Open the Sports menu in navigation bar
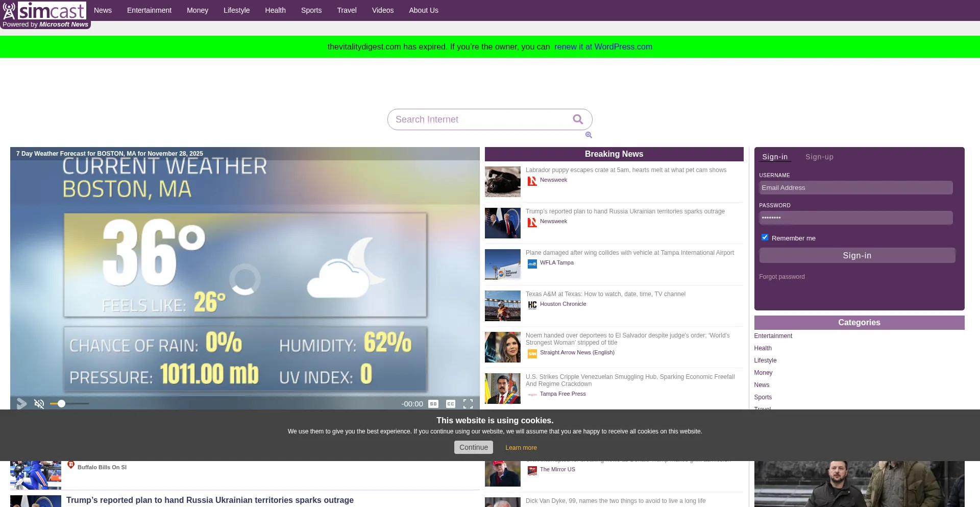980x507 pixels. 311,10
